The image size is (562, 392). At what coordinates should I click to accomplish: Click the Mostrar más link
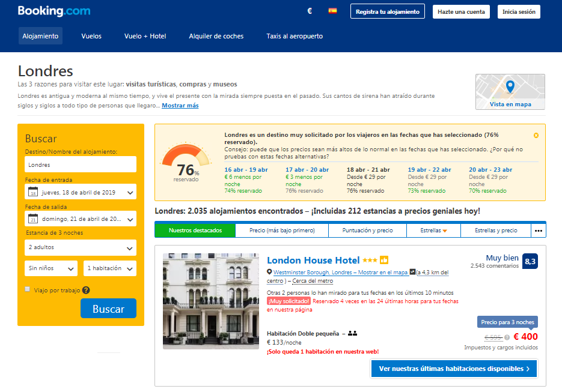(180, 106)
